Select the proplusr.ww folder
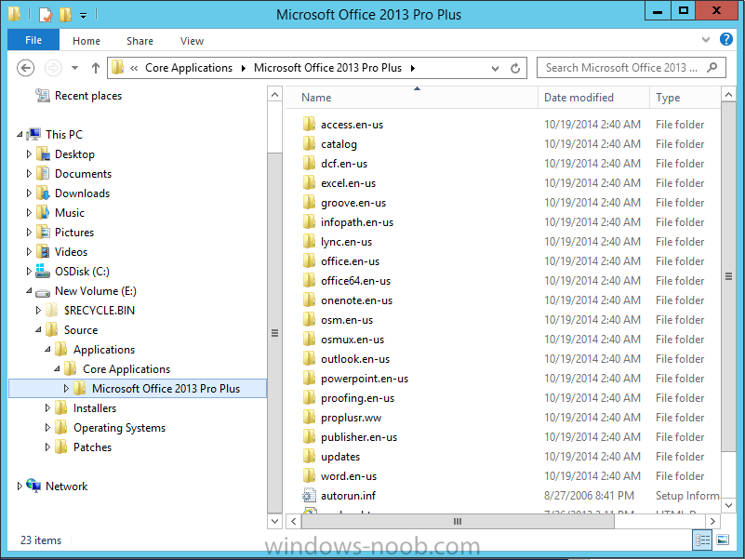745x560 pixels. coord(351,418)
